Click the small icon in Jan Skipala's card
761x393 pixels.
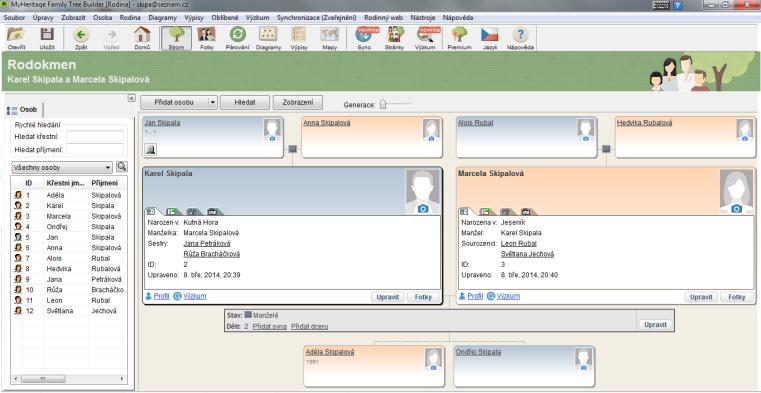click(x=151, y=150)
